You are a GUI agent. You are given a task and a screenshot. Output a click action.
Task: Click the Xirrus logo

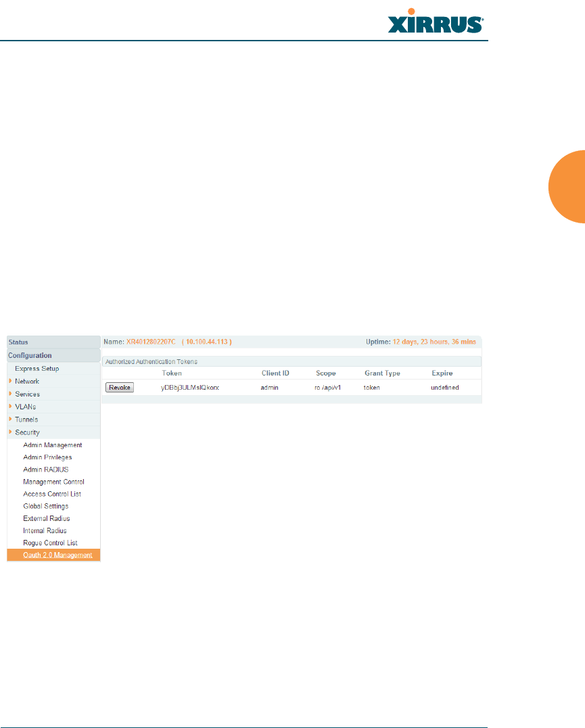click(x=436, y=21)
